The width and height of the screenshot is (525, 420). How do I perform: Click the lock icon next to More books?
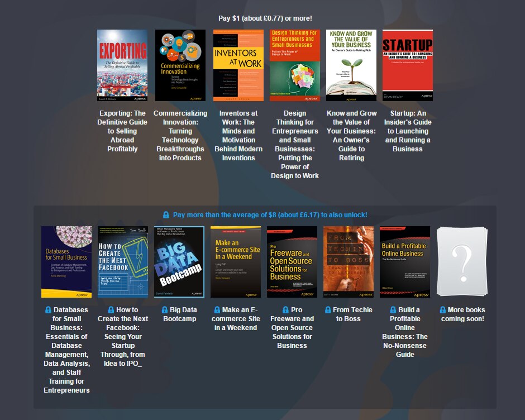tap(443, 310)
